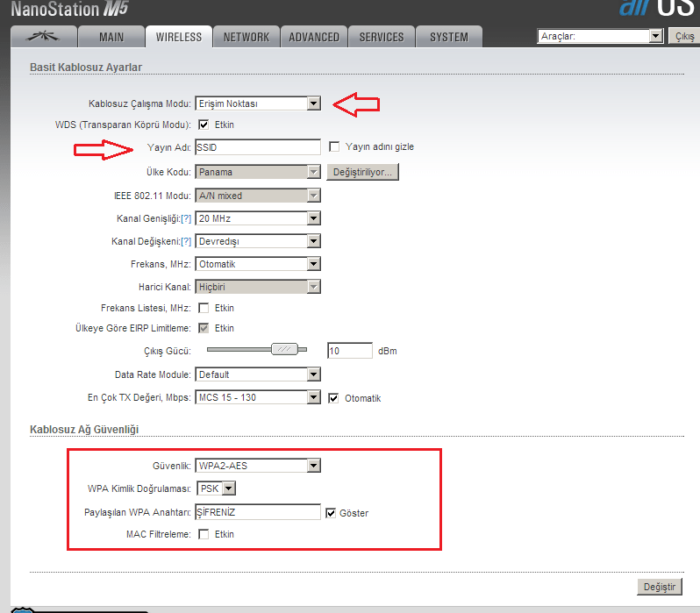Open Kanal Değişkeni dropdown
The width and height of the screenshot is (700, 613).
258,241
